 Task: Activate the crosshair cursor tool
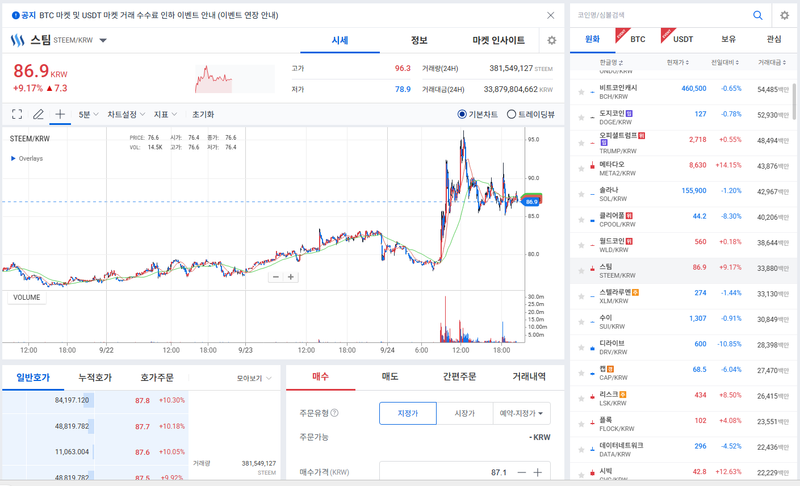coord(60,114)
